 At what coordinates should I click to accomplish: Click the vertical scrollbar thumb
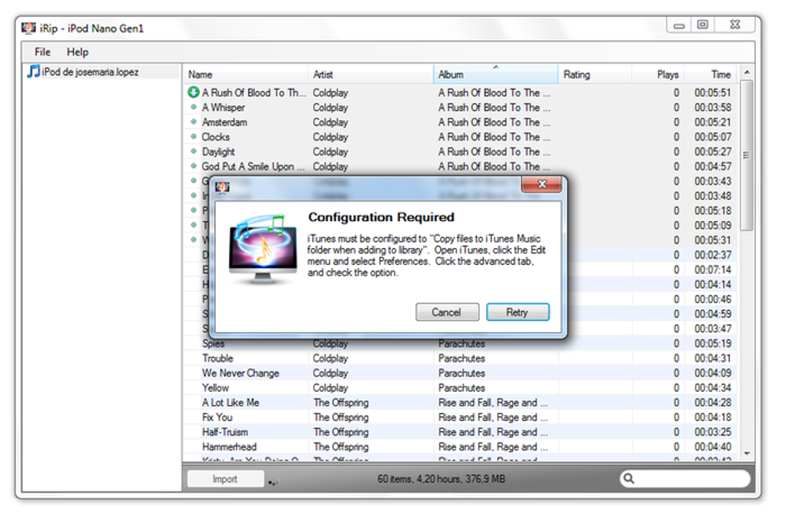(747, 155)
